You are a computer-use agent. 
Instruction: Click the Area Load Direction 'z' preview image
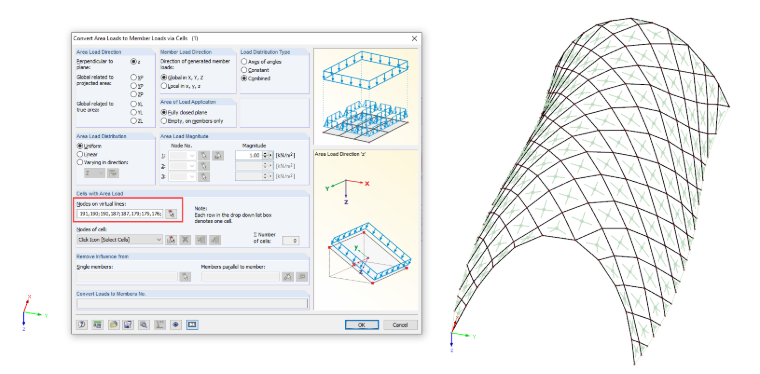point(365,230)
